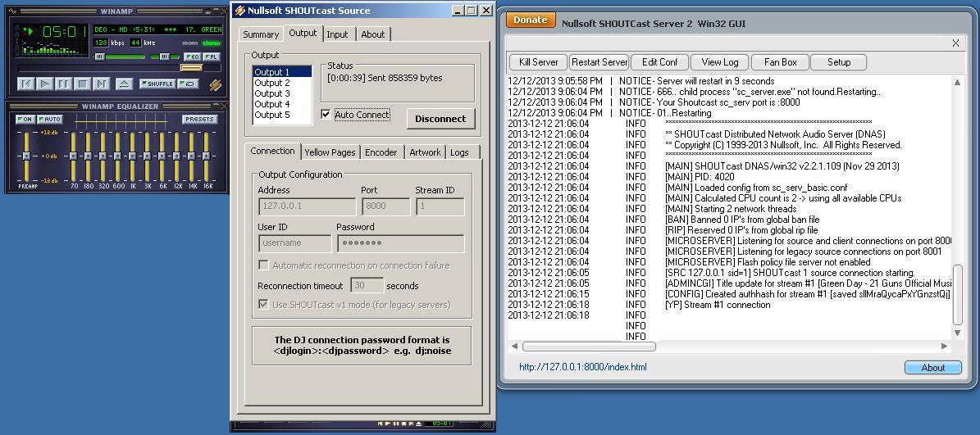980x435 pixels.
Task: Turn the equalizer ON button off
Action: (25, 120)
